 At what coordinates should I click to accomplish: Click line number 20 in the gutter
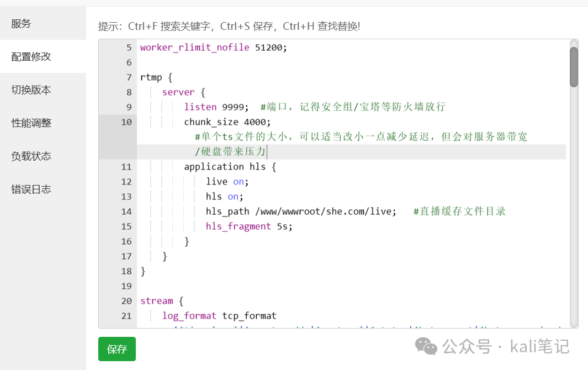126,301
